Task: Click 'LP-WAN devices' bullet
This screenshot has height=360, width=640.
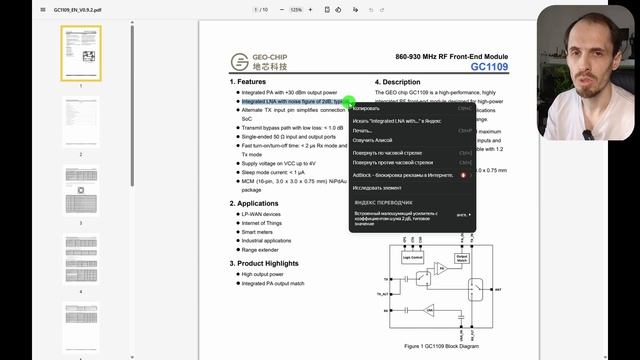Action: [x=261, y=214]
